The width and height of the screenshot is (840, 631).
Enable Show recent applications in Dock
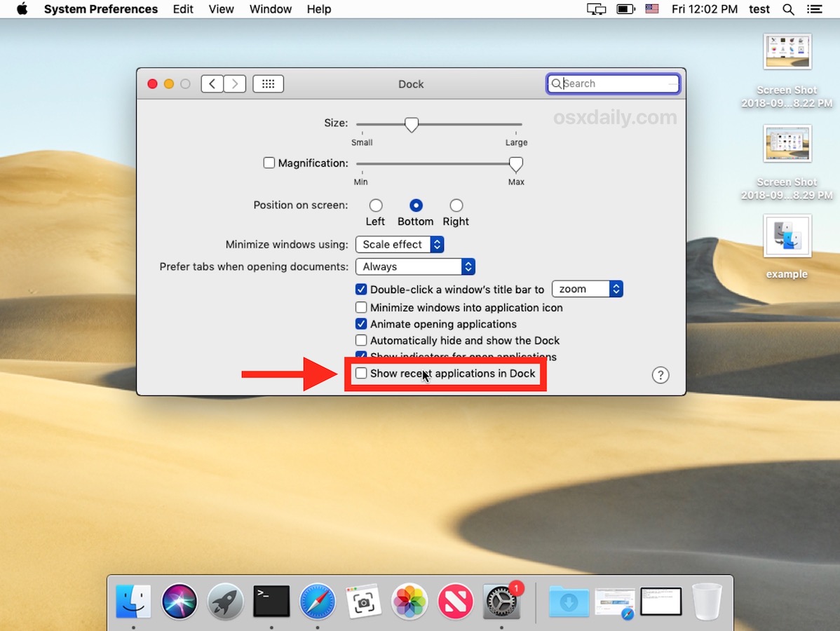[x=361, y=374]
